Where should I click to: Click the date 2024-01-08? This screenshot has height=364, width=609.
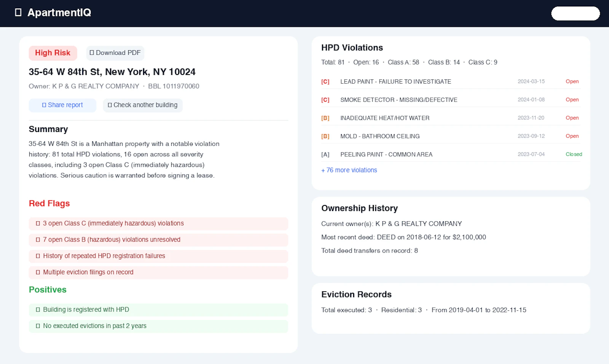(531, 100)
